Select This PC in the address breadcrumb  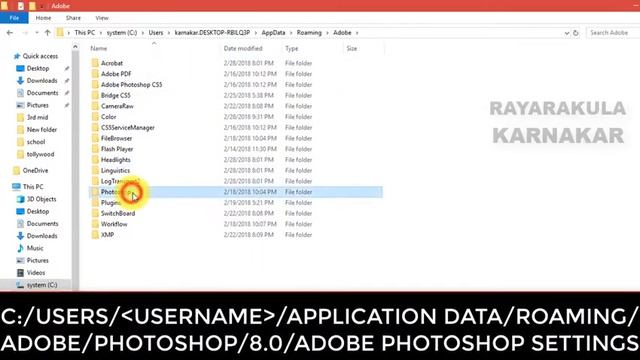pos(85,33)
